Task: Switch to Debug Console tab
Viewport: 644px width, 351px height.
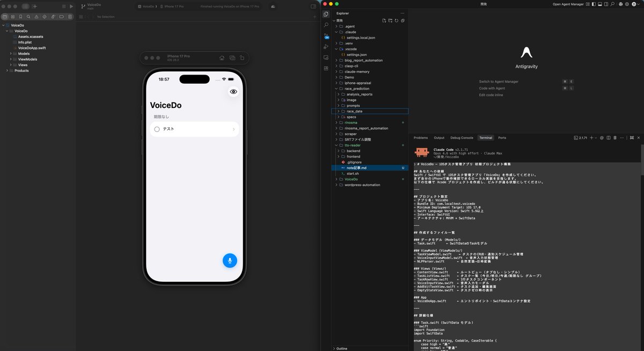Action: coord(462,138)
